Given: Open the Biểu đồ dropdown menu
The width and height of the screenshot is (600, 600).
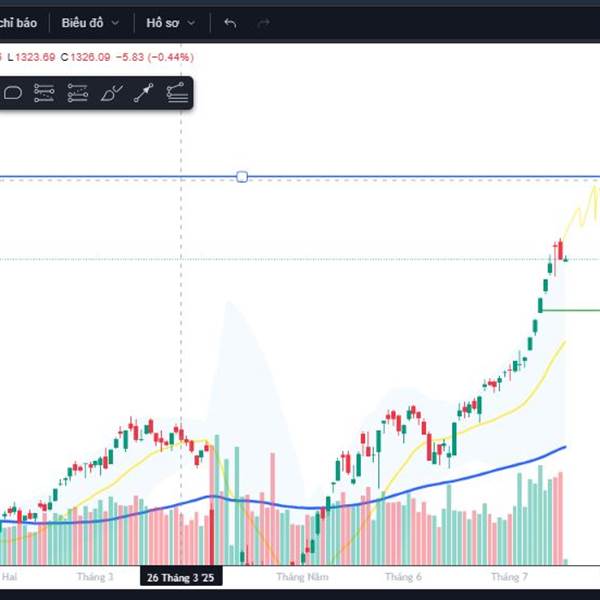Looking at the screenshot, I should pyautogui.click(x=90, y=23).
